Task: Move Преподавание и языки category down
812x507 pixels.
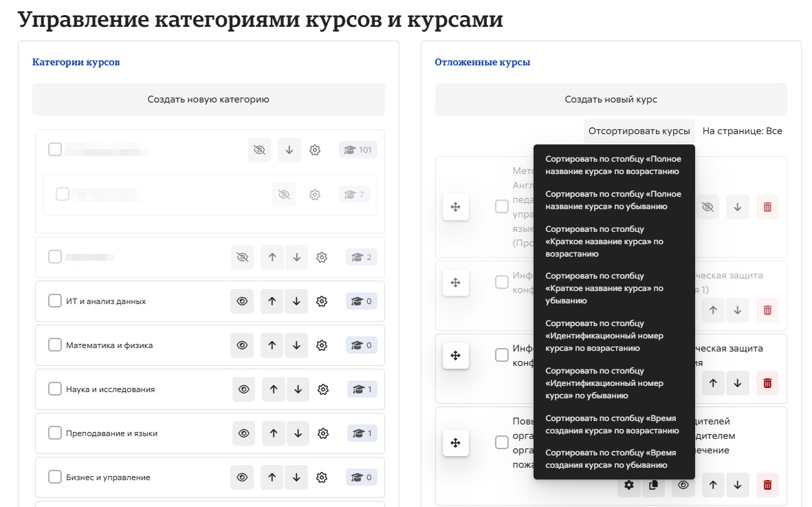Action: (298, 433)
